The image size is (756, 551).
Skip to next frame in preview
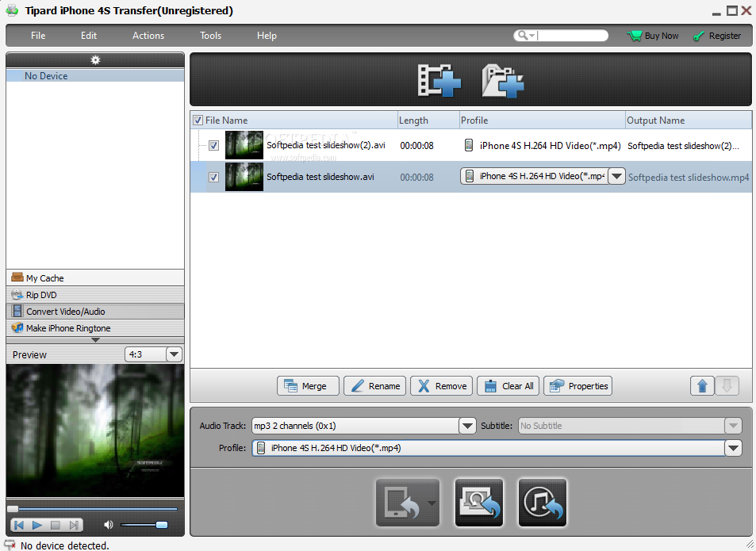point(74,525)
